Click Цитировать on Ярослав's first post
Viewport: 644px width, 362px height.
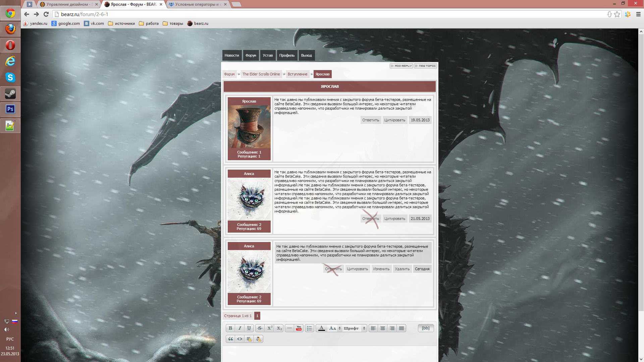pyautogui.click(x=394, y=120)
